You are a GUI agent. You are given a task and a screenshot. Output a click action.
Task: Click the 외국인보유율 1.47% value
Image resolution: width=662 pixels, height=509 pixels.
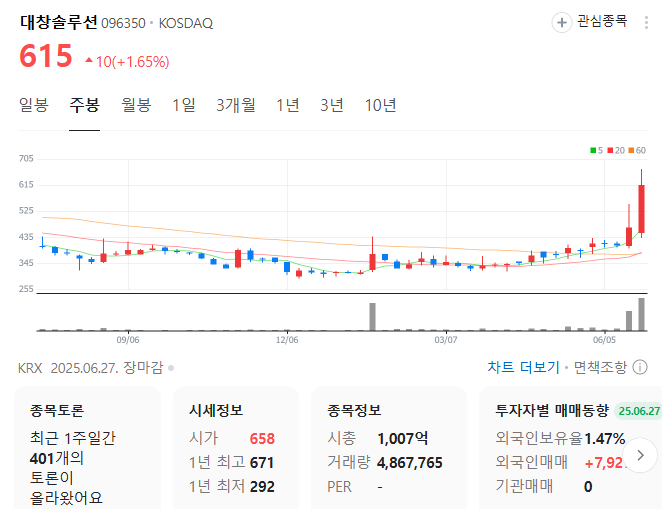click(x=605, y=439)
